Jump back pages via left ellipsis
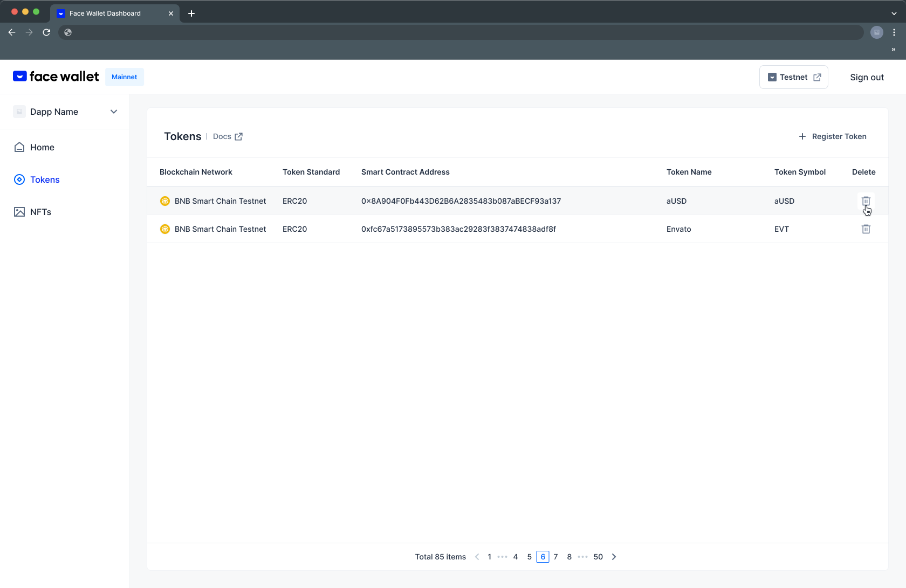Viewport: 906px width, 588px height. 502,557
